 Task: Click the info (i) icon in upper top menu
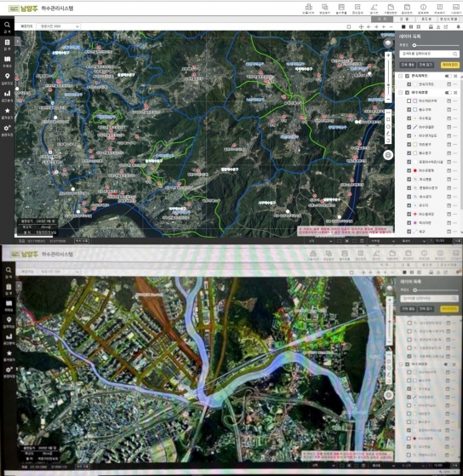pyautogui.click(x=423, y=9)
